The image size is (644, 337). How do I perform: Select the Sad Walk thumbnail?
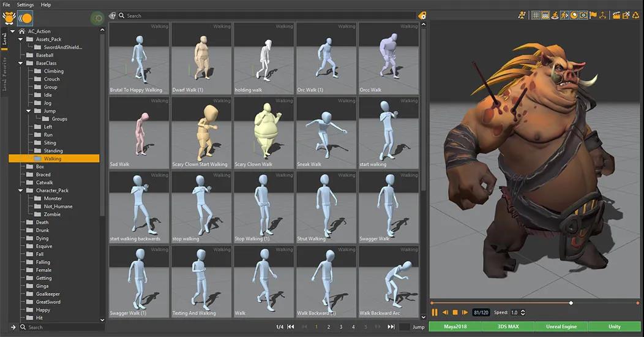pos(139,133)
